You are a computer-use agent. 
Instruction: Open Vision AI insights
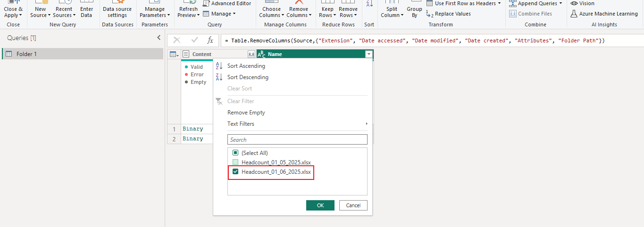click(x=583, y=3)
